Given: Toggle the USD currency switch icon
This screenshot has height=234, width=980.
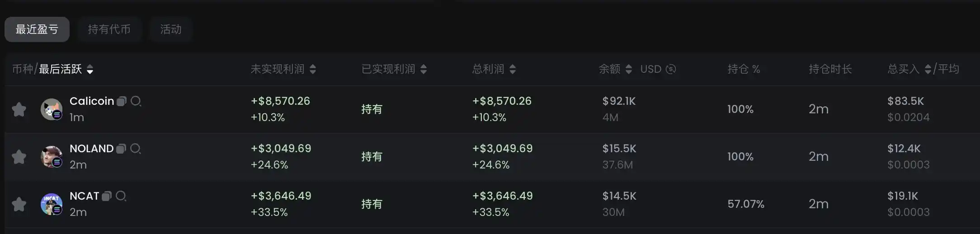Looking at the screenshot, I should tap(671, 69).
